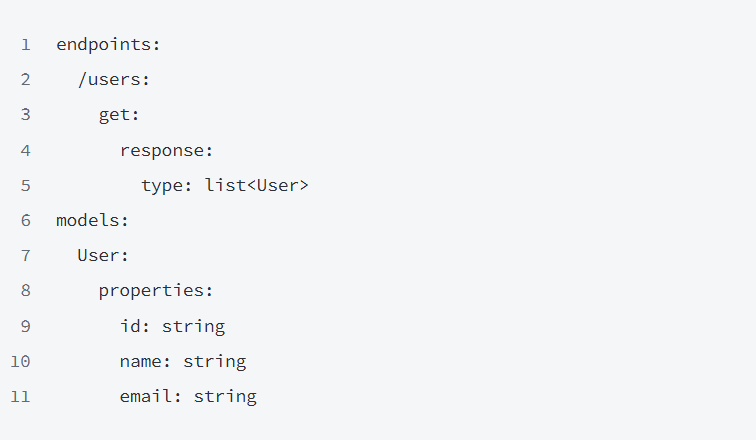
Task: Click line number 8 in the gutter
Action: point(25,291)
